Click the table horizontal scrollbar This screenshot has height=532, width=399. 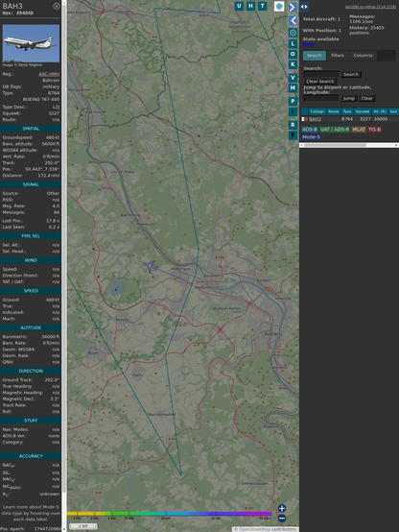click(x=335, y=145)
